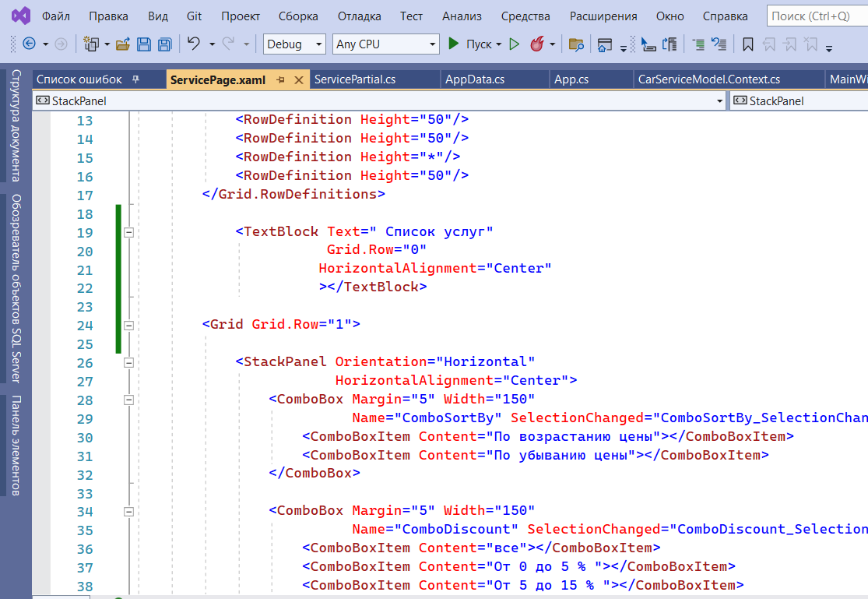Open the Undo history dropdown arrow
This screenshot has width=868, height=599.
coord(212,44)
